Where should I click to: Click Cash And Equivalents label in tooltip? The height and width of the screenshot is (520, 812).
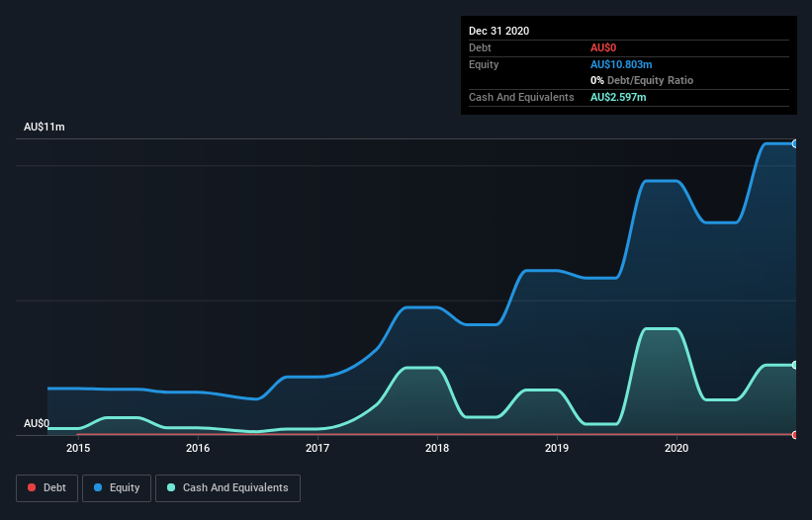521,97
